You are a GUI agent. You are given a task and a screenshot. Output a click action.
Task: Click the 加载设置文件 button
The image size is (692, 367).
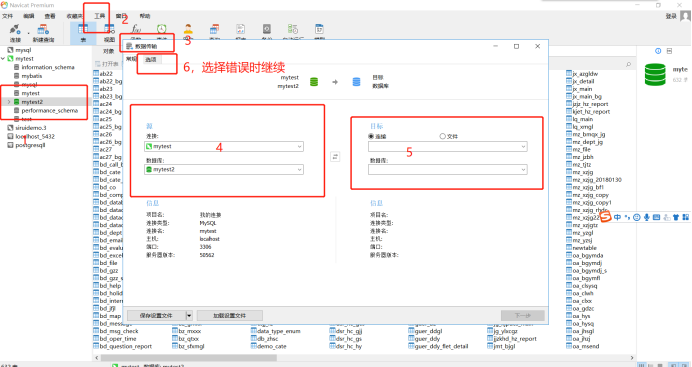click(229, 315)
